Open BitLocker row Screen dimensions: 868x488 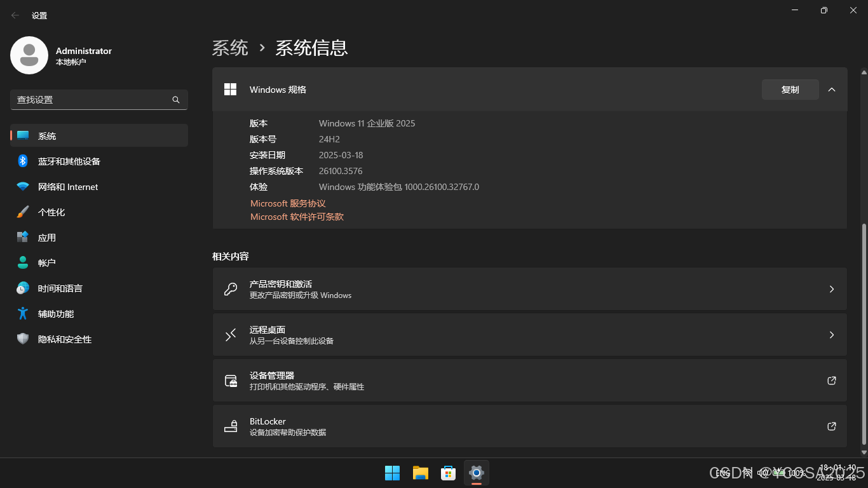point(529,426)
